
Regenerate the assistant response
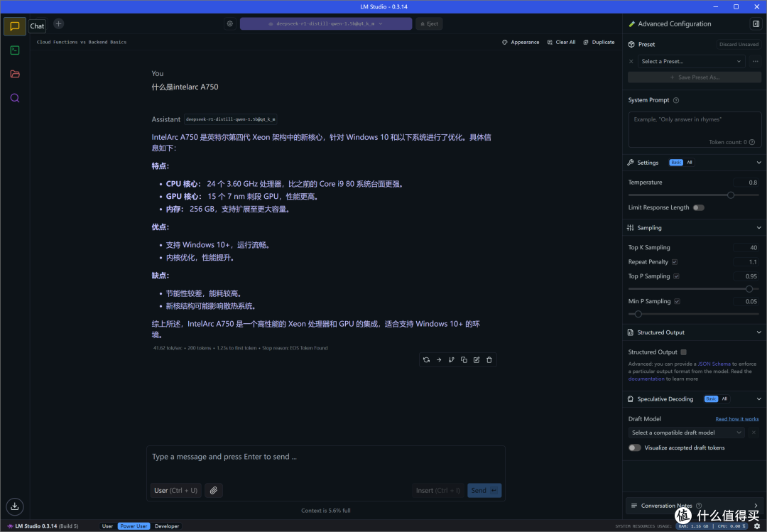point(426,359)
